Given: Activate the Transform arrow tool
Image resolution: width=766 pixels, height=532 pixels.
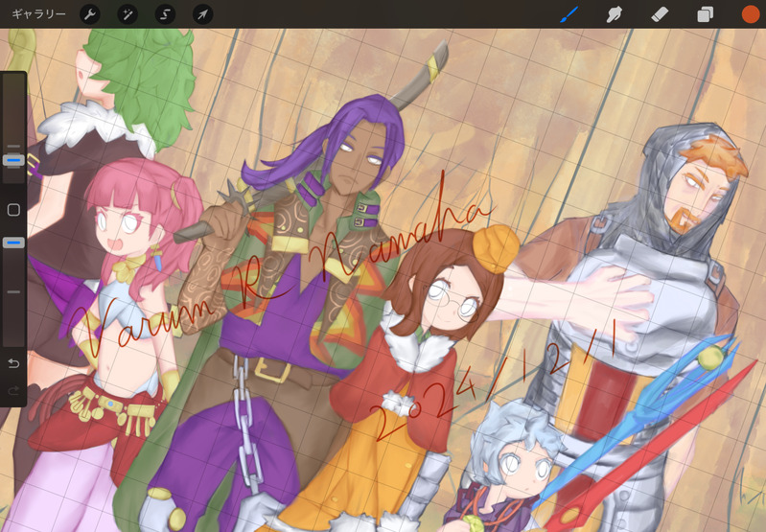Looking at the screenshot, I should coord(202,14).
